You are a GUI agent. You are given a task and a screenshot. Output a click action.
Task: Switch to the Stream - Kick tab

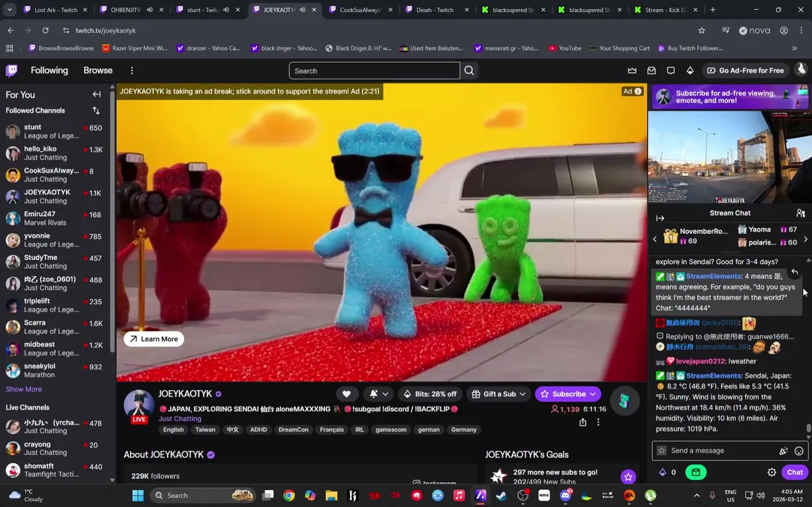click(x=666, y=10)
